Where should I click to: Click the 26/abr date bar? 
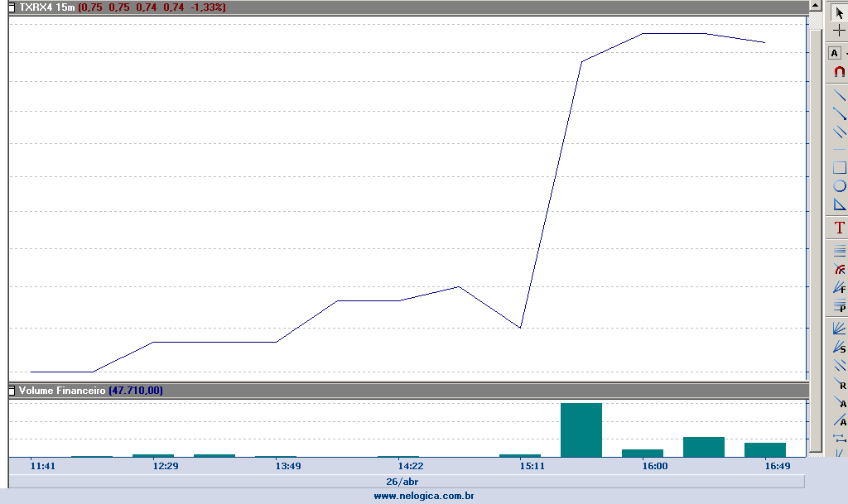pos(402,481)
